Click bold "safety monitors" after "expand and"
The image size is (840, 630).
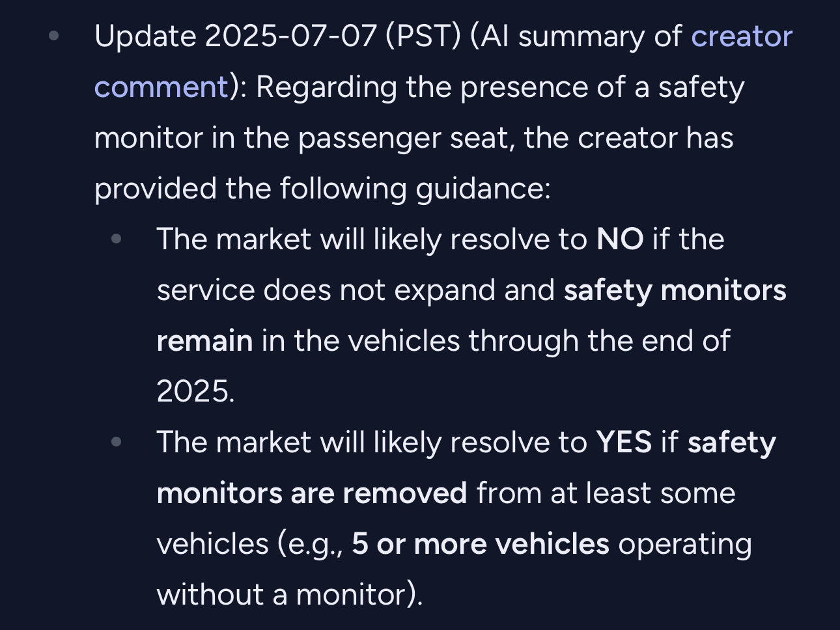(675, 290)
